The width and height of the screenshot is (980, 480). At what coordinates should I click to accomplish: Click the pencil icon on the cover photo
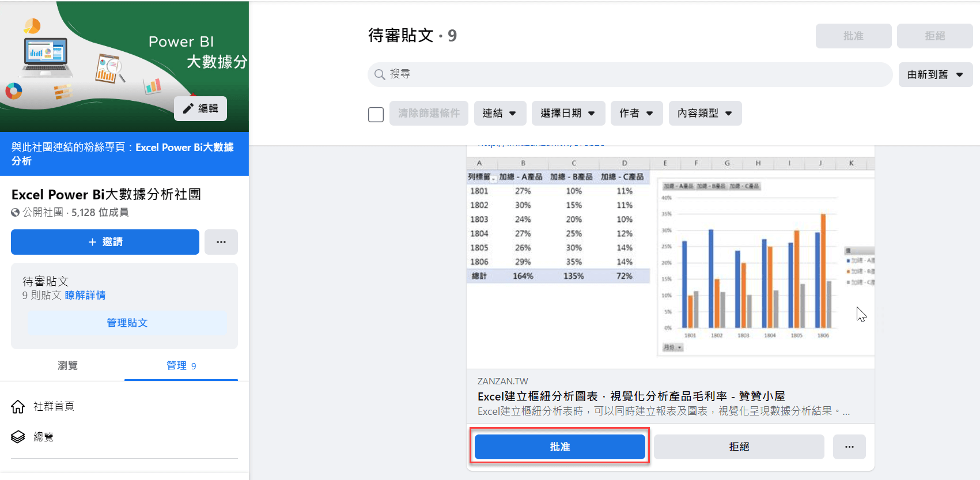point(188,108)
